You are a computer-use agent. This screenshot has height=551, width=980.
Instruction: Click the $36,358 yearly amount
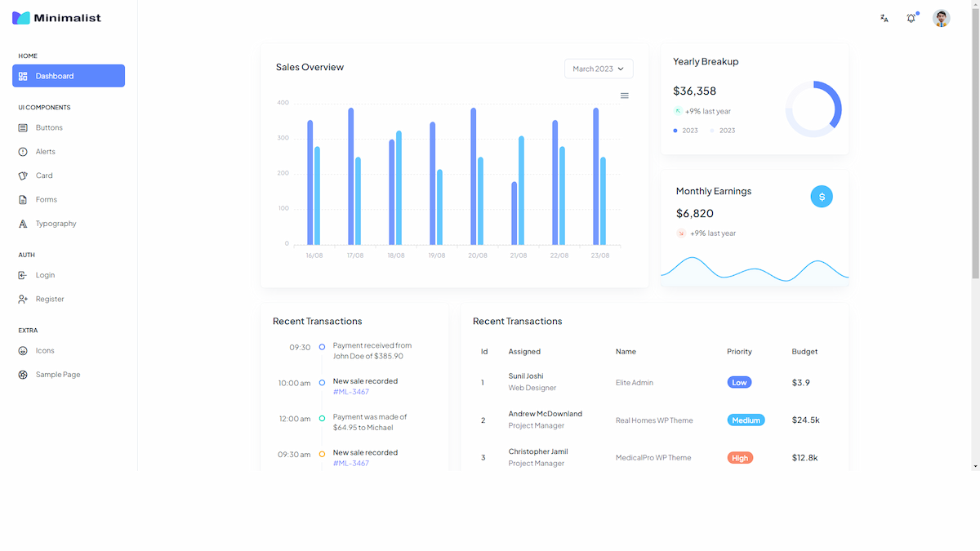point(695,91)
